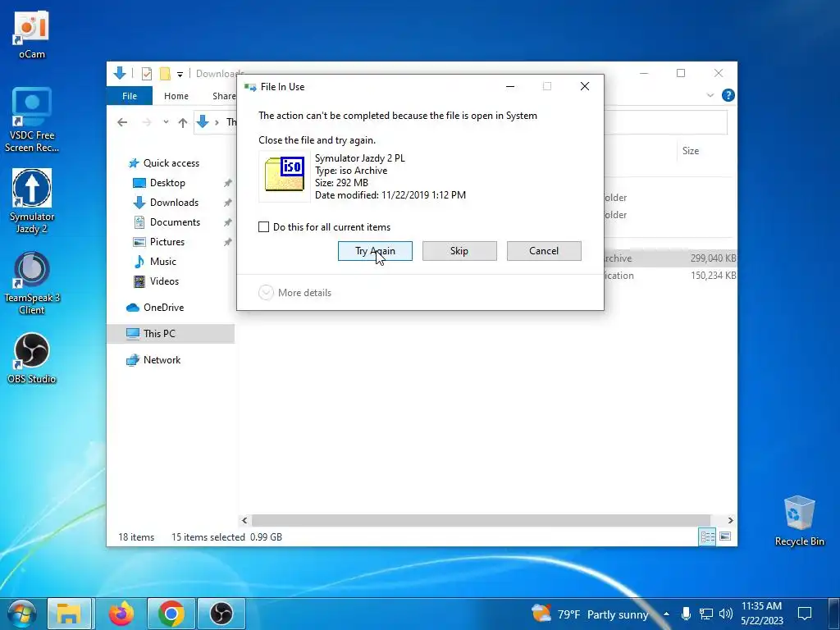Click the 299,040 KB file row
The image size is (840, 630).
pos(669,258)
